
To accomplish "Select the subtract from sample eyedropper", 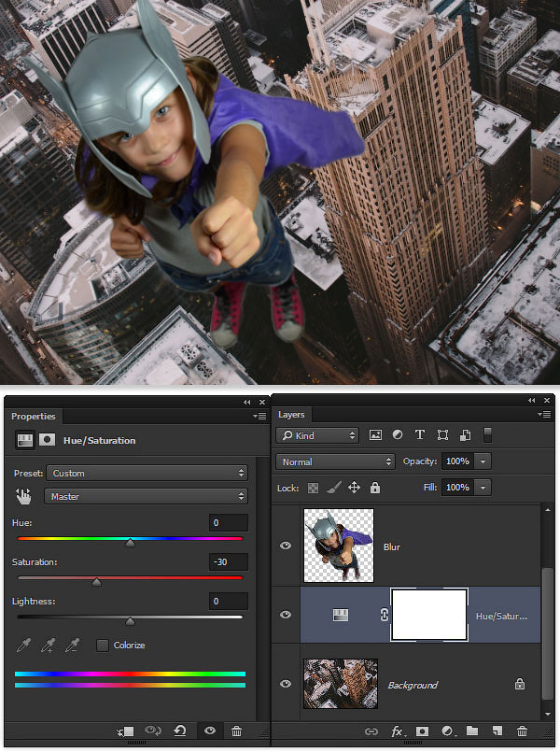I will click(x=73, y=646).
